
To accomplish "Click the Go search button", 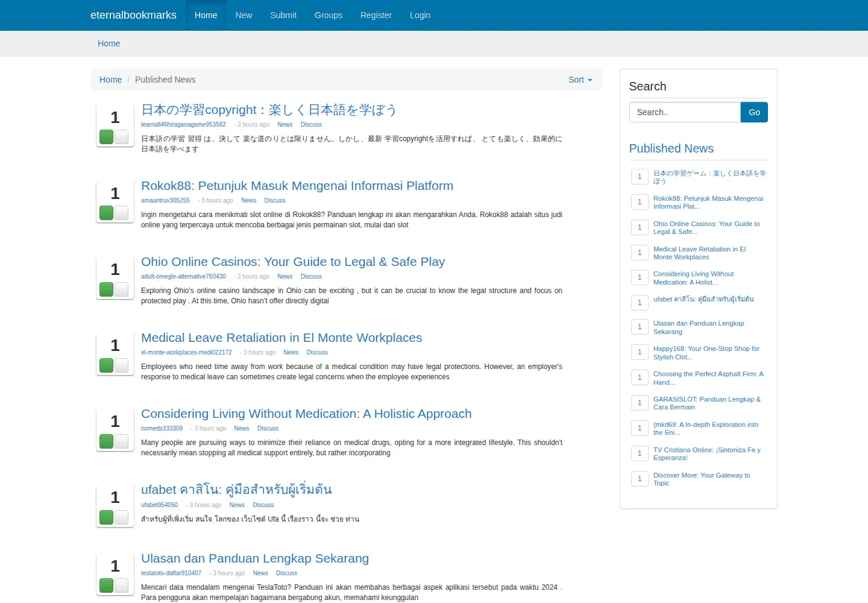I will pyautogui.click(x=754, y=112).
